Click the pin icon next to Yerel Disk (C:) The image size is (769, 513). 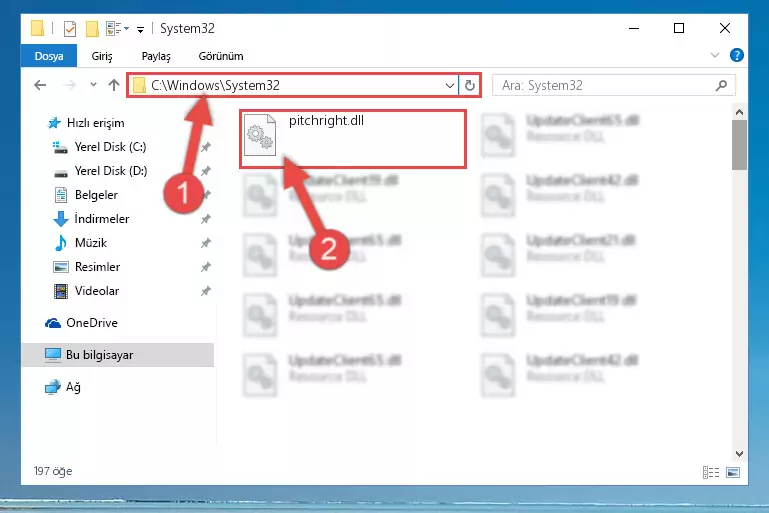click(x=205, y=147)
